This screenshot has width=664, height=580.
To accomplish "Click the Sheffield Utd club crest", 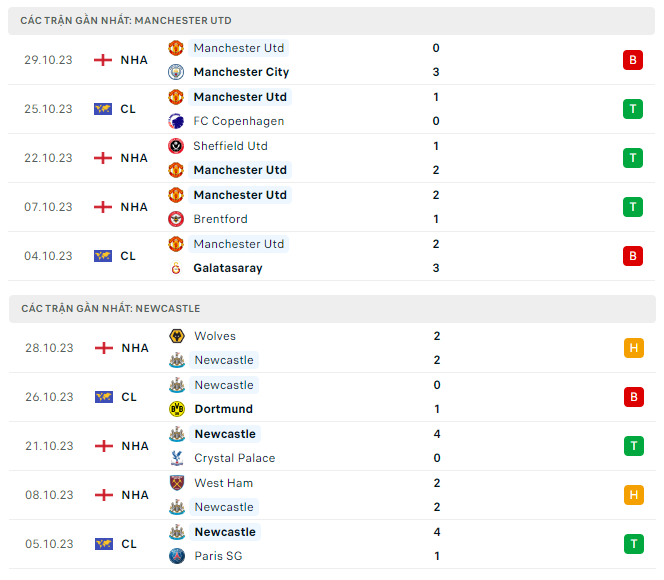I will [x=176, y=146].
